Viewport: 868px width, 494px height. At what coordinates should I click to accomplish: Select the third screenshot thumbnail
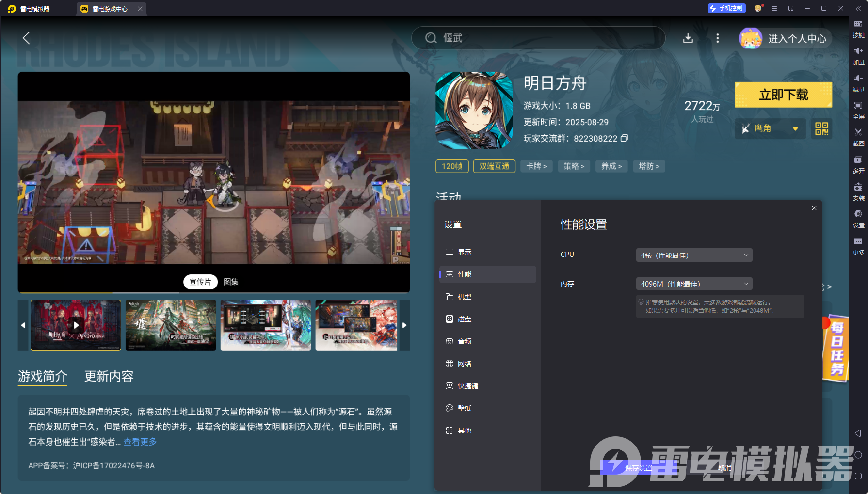click(x=266, y=325)
